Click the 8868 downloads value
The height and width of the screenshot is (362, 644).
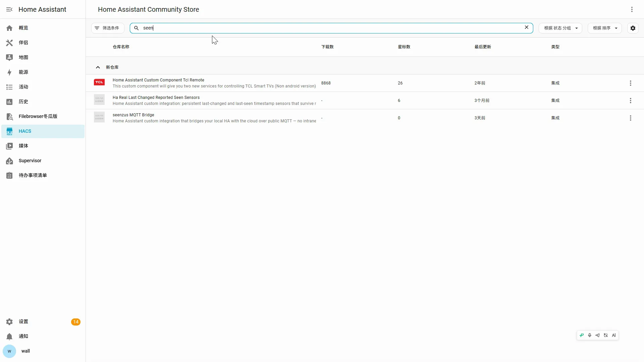(x=326, y=83)
